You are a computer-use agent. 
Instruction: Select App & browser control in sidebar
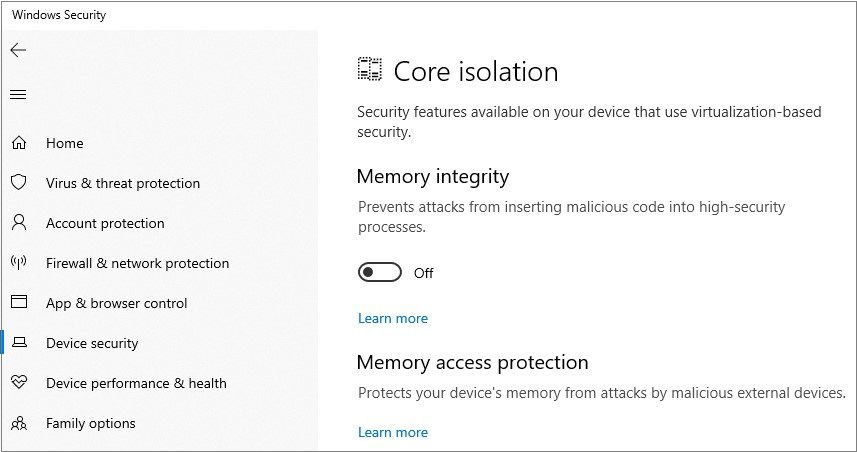click(116, 303)
